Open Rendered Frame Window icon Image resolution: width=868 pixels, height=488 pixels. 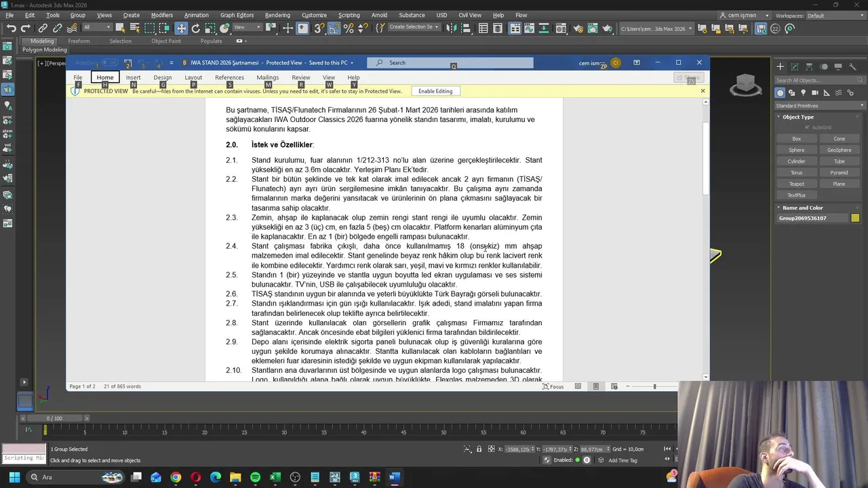(593, 28)
